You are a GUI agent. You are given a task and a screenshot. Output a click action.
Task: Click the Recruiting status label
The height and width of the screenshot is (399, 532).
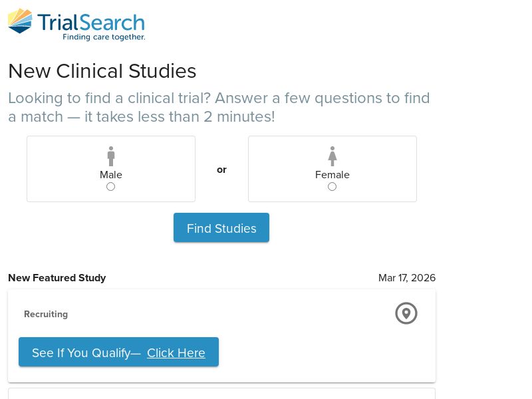point(46,314)
